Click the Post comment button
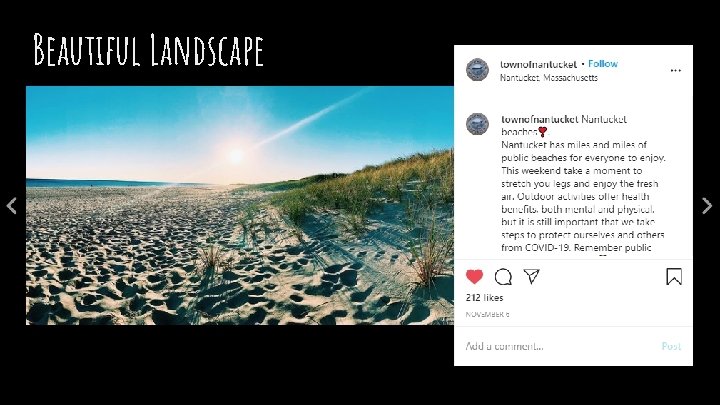This screenshot has width=720, height=405. coord(671,346)
